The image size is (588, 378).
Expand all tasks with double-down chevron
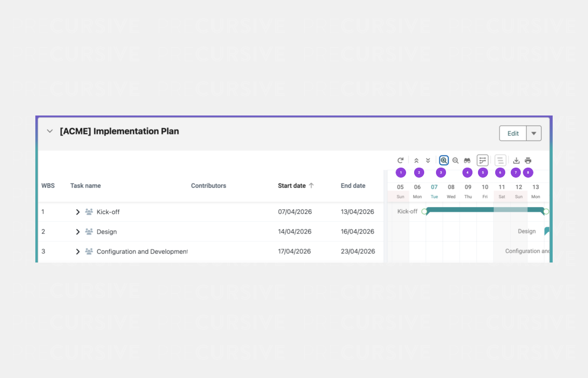(x=428, y=160)
